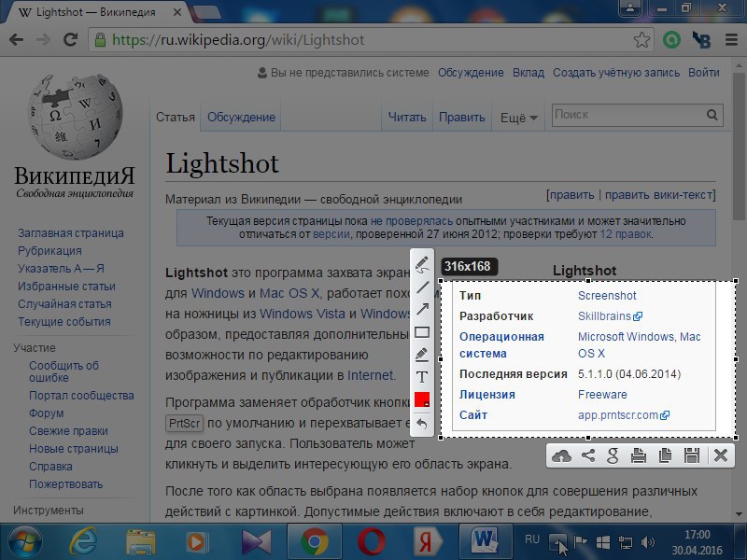
Task: Open Chrome hamburger menu
Action: (x=731, y=40)
